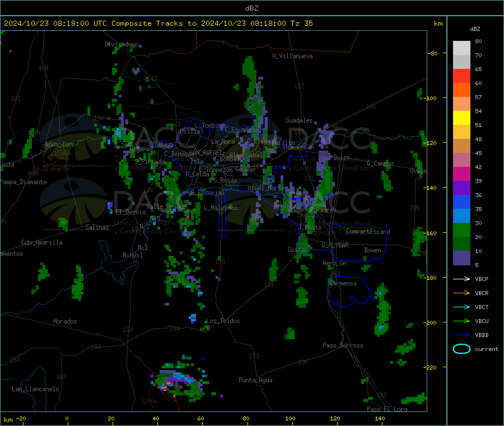Click the Pampa_Diamante map label
The width and height of the screenshot is (504, 426).
click(x=24, y=182)
